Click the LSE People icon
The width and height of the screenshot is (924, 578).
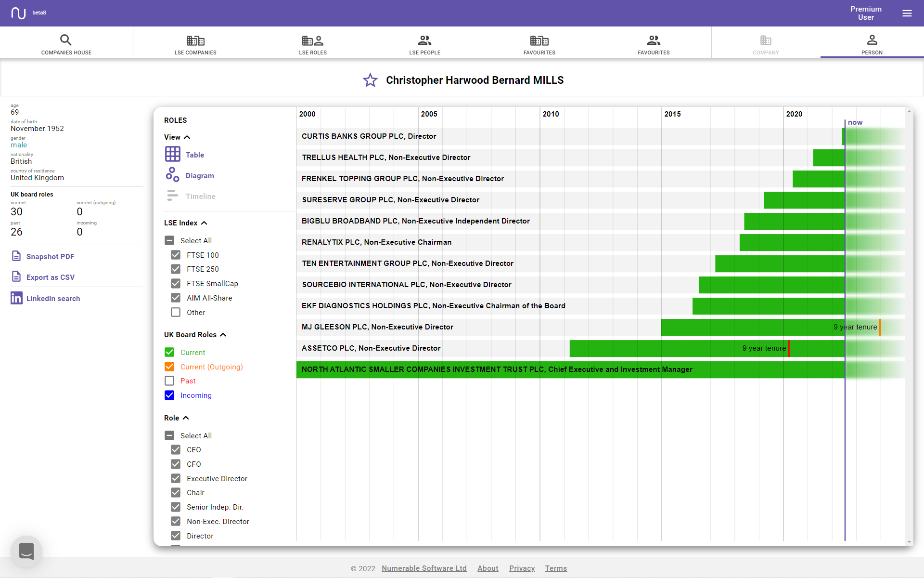[x=424, y=40]
